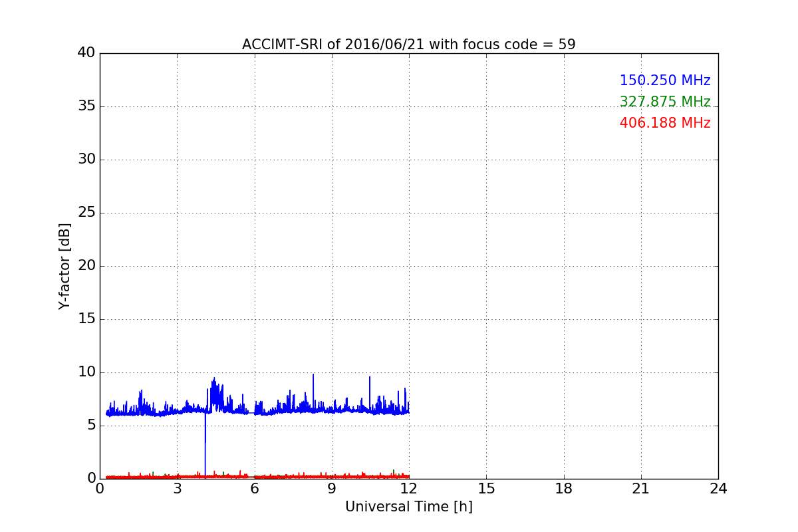Screen dimensions: 798x532
Task: Click the blue downward dip near 4 hours
Action: coord(205,446)
